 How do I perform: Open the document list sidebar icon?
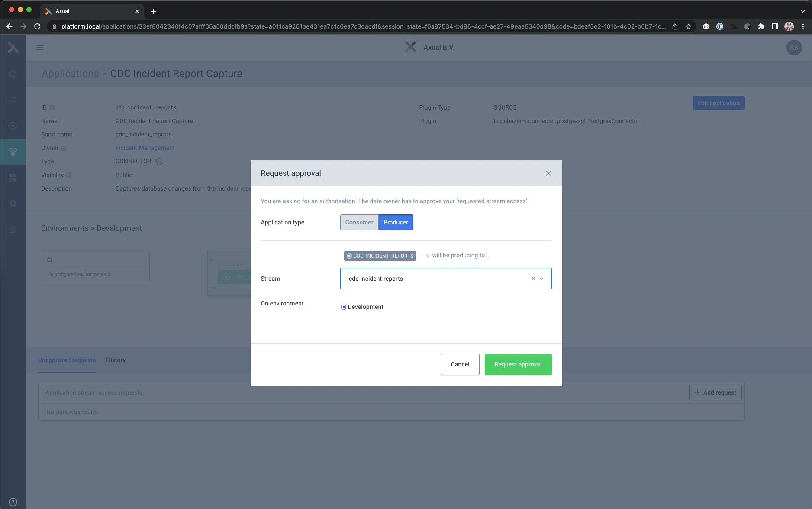(13, 204)
